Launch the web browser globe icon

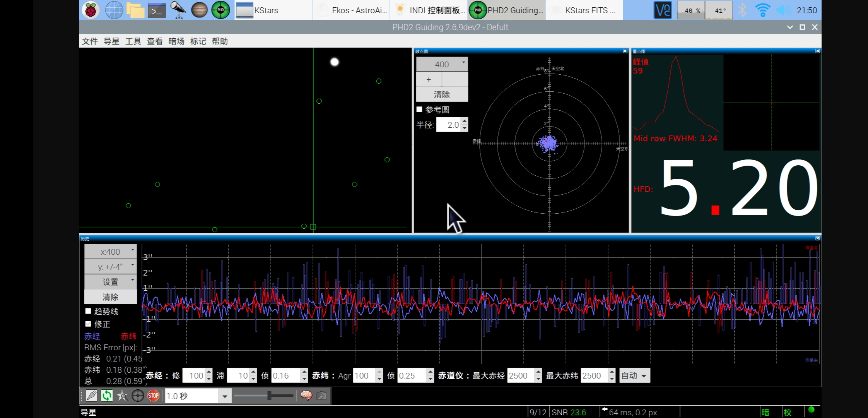[114, 10]
